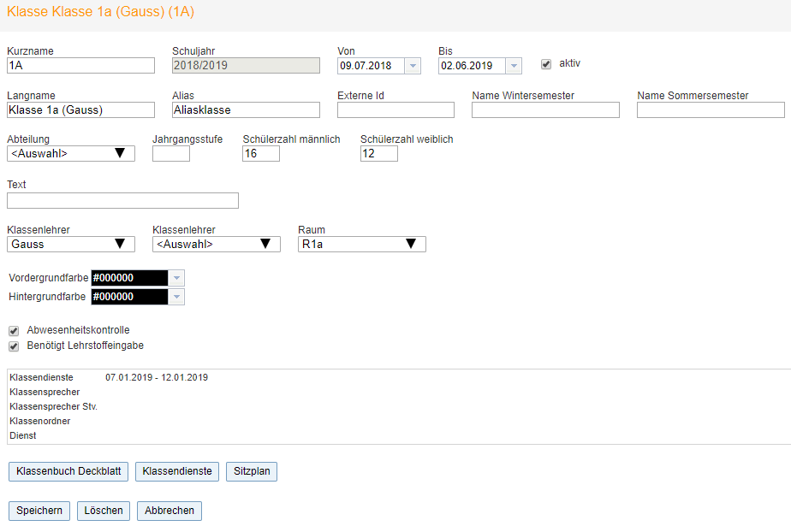Click the Externe Id input field
This screenshot has height=532, width=791.
396,110
